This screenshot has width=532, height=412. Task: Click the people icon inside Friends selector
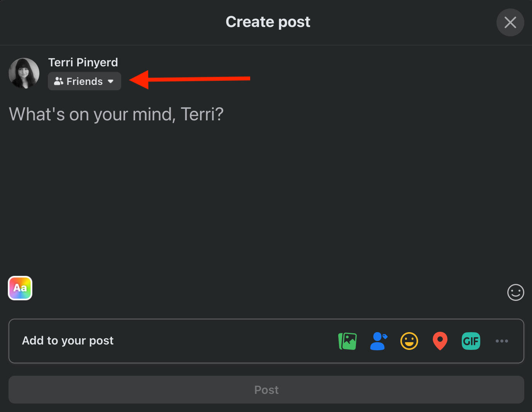click(x=58, y=81)
